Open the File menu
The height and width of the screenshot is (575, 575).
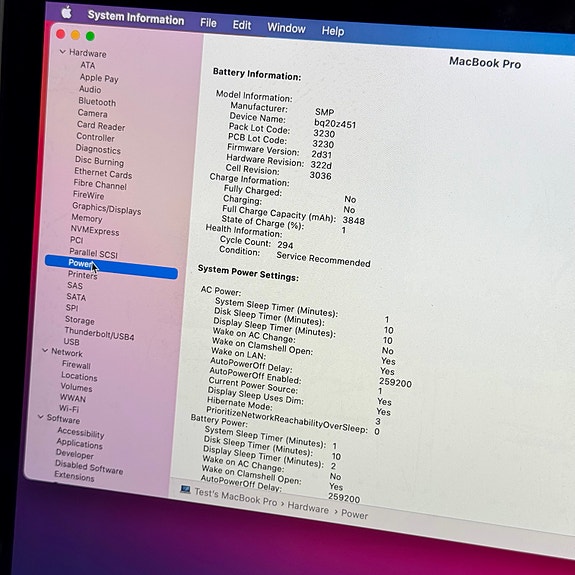point(208,23)
